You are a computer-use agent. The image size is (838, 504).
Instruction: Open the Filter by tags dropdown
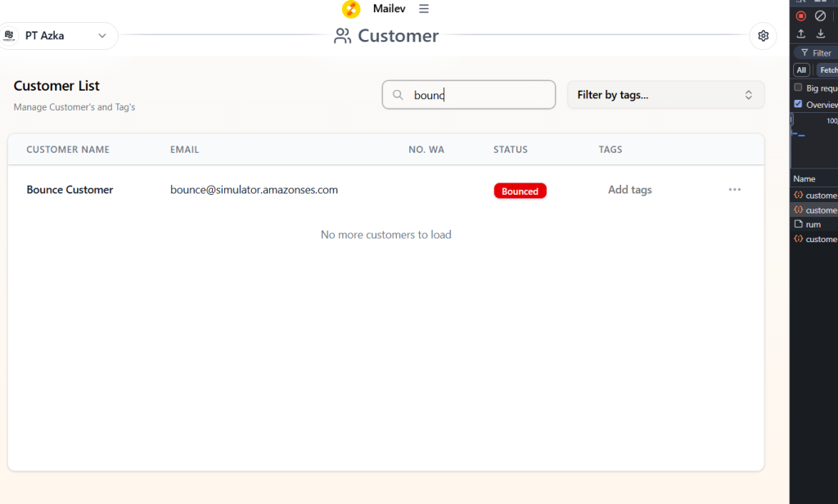tap(665, 95)
